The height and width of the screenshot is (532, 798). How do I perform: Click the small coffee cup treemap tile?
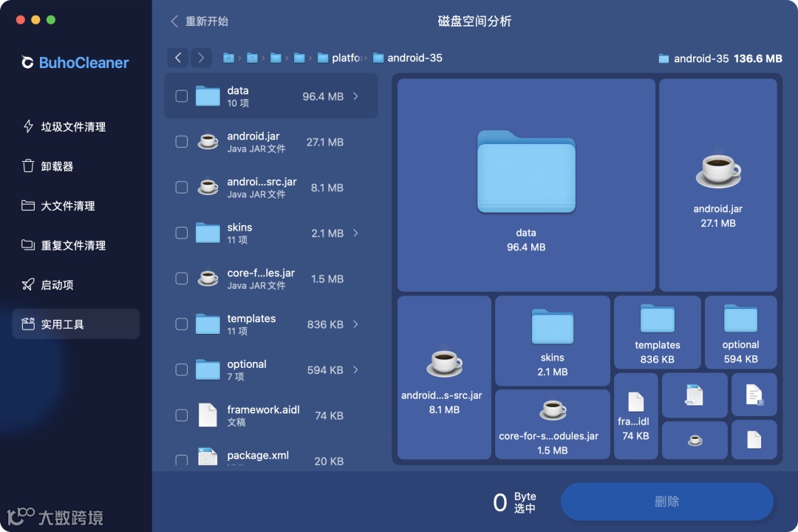click(x=695, y=440)
